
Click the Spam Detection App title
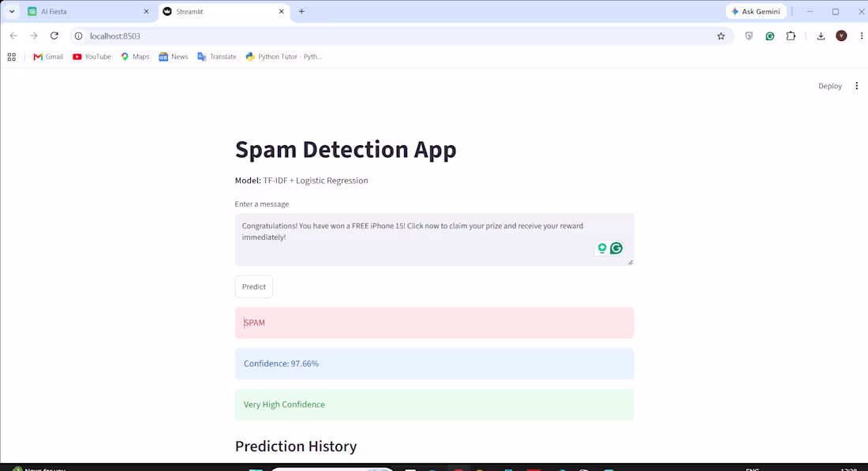pyautogui.click(x=346, y=149)
